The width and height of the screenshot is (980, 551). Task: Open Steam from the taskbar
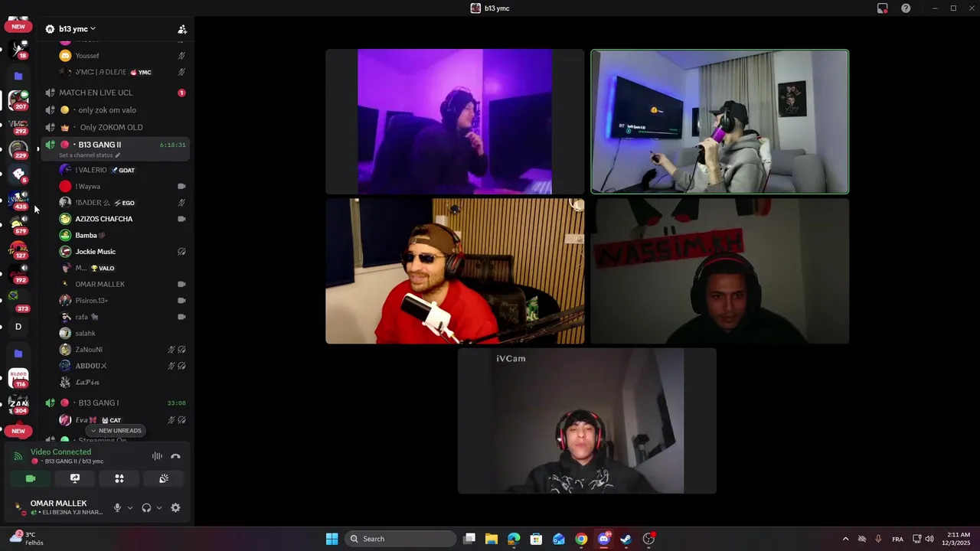pyautogui.click(x=626, y=539)
